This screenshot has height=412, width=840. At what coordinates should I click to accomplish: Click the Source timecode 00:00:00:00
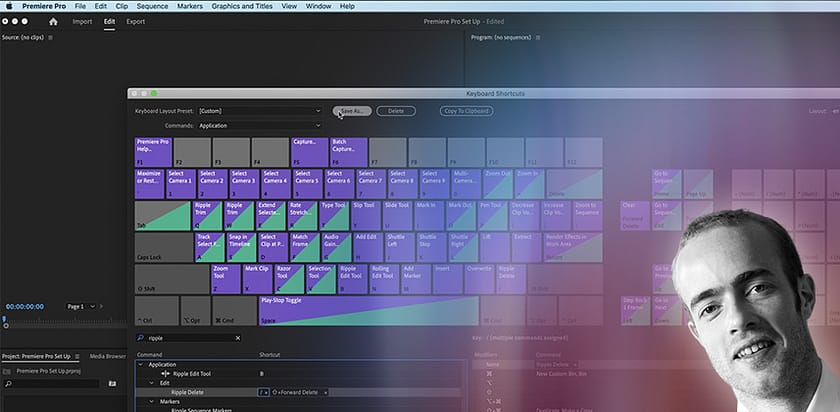[x=25, y=306]
